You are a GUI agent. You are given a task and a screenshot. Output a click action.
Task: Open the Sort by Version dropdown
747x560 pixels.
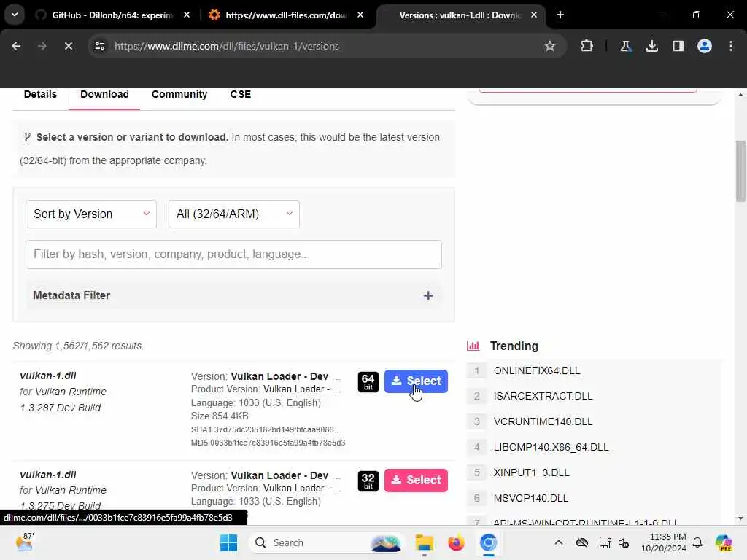91,214
